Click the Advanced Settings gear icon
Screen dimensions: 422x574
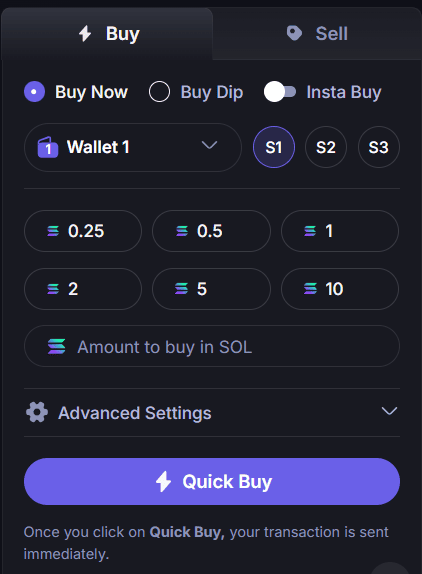point(37,412)
